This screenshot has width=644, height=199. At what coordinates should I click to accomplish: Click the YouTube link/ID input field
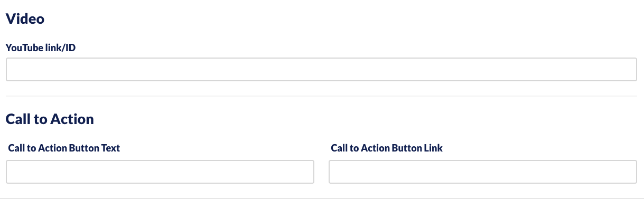pyautogui.click(x=321, y=69)
